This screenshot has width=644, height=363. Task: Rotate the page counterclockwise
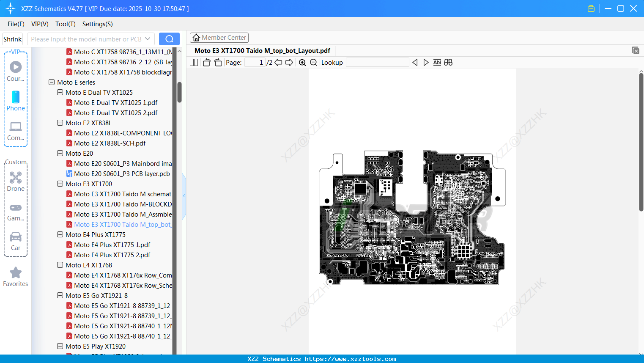(206, 62)
